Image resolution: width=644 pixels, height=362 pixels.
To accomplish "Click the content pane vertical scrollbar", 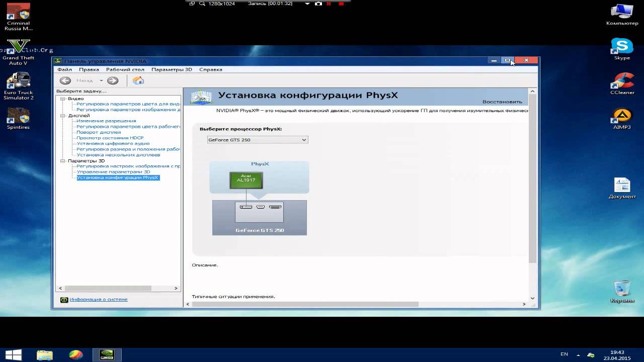I will point(533,177).
